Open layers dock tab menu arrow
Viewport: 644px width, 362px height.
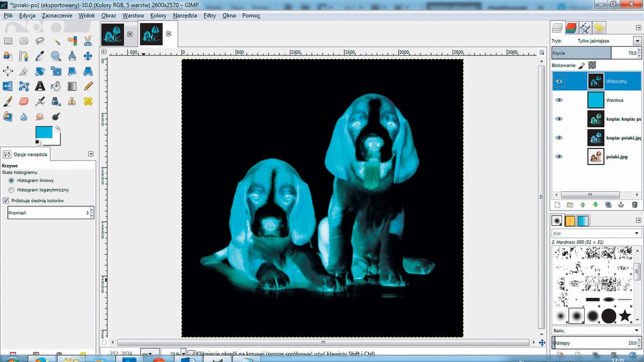click(x=638, y=28)
